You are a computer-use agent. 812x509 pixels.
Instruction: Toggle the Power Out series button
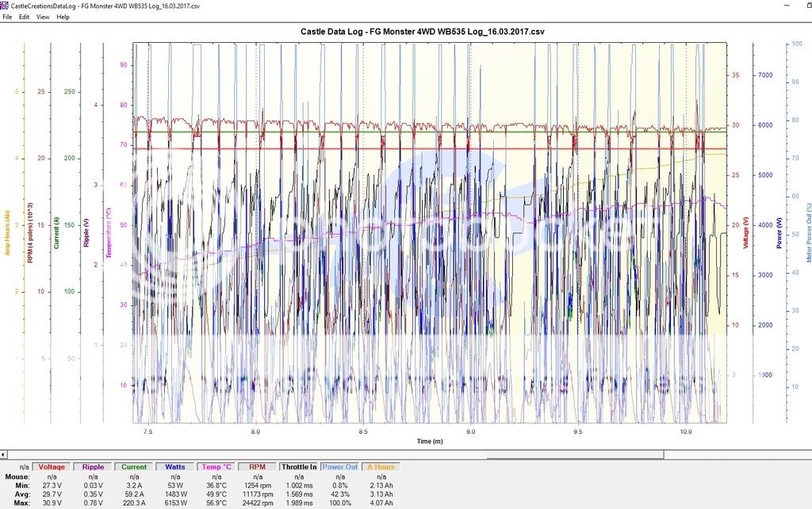tap(339, 467)
